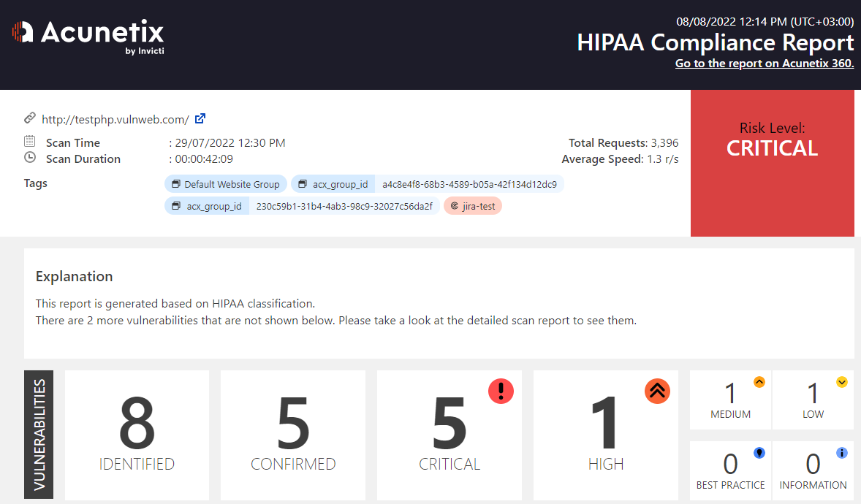Image resolution: width=861 pixels, height=504 pixels.
Task: Click the medium severity up-chevron icon
Action: tap(759, 382)
